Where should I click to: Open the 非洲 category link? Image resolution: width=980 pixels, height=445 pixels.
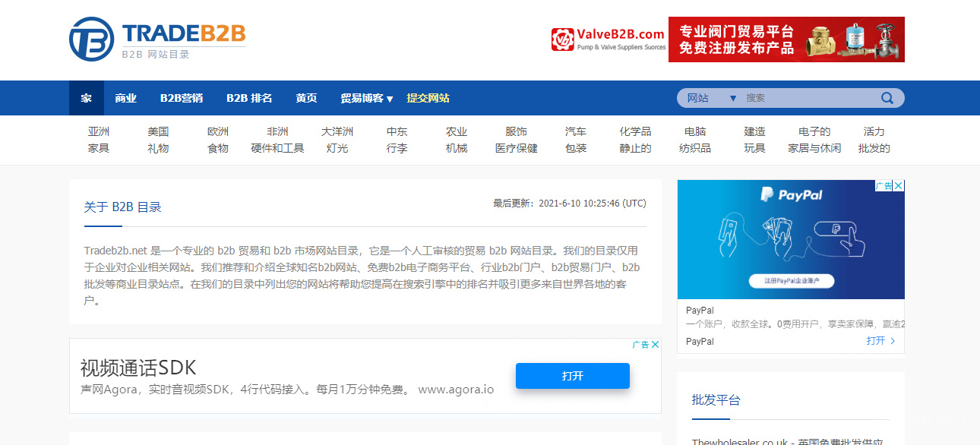point(277,131)
